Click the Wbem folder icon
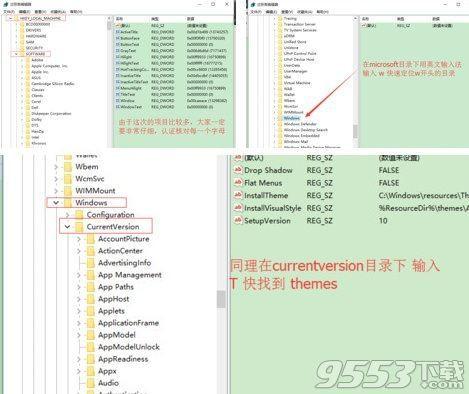Viewport: 469px width, 394px height. tap(68, 167)
